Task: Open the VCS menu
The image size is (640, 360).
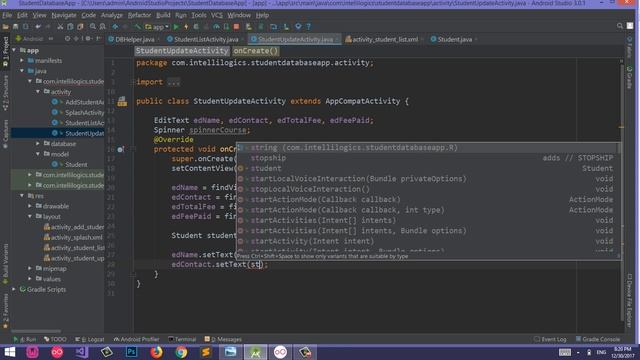Action: coord(217,15)
